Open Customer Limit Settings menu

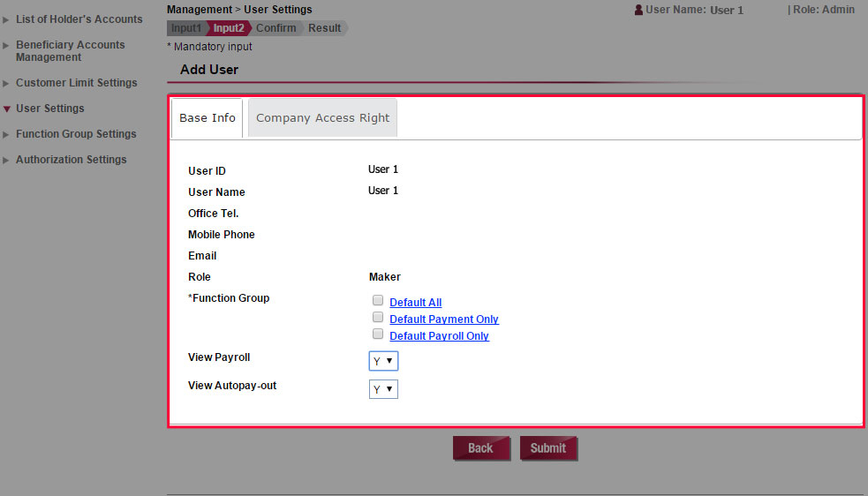76,83
